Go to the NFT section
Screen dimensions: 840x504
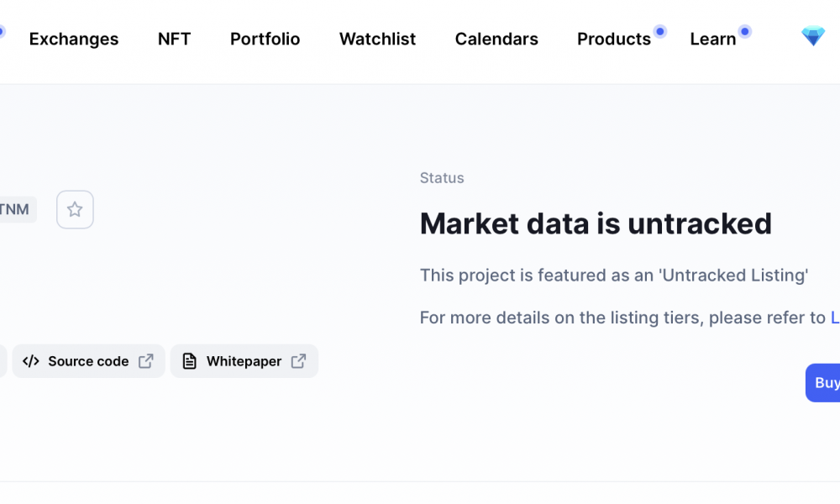click(x=174, y=39)
